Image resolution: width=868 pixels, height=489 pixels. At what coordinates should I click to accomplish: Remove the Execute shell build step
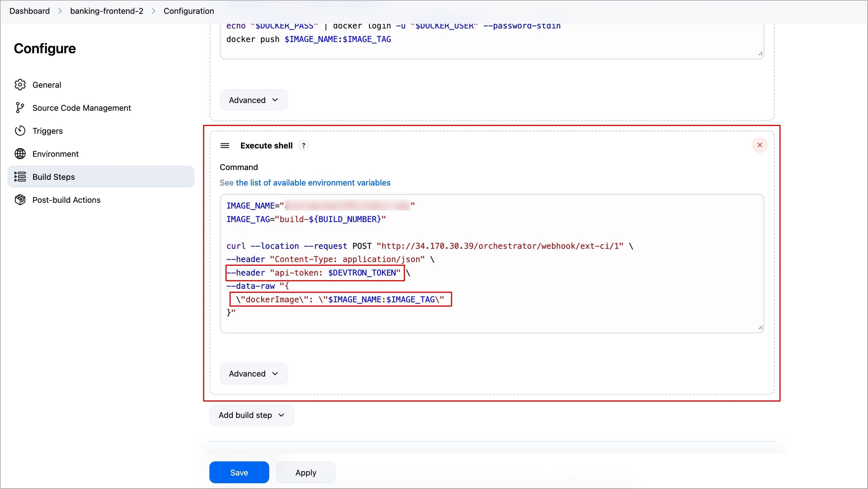click(759, 145)
